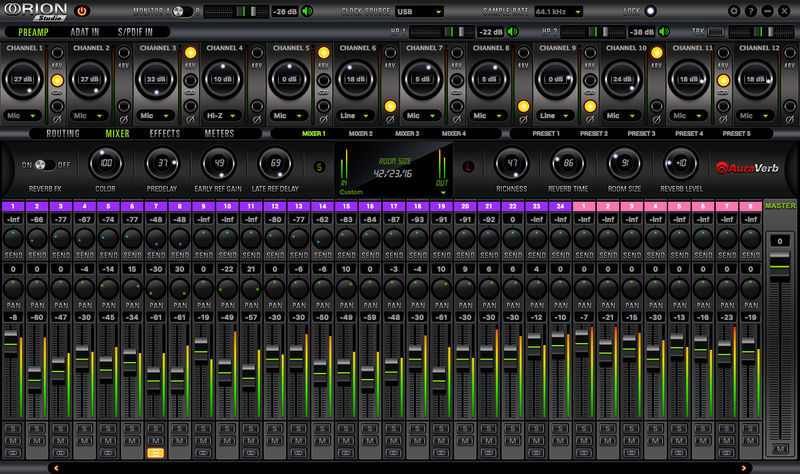The width and height of the screenshot is (800, 474).
Task: Click the mixer channel 1 fader handle
Action: [11, 344]
